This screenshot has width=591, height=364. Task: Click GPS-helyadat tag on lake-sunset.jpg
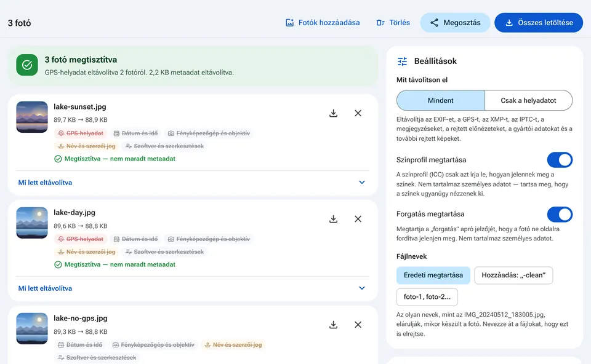coord(81,133)
